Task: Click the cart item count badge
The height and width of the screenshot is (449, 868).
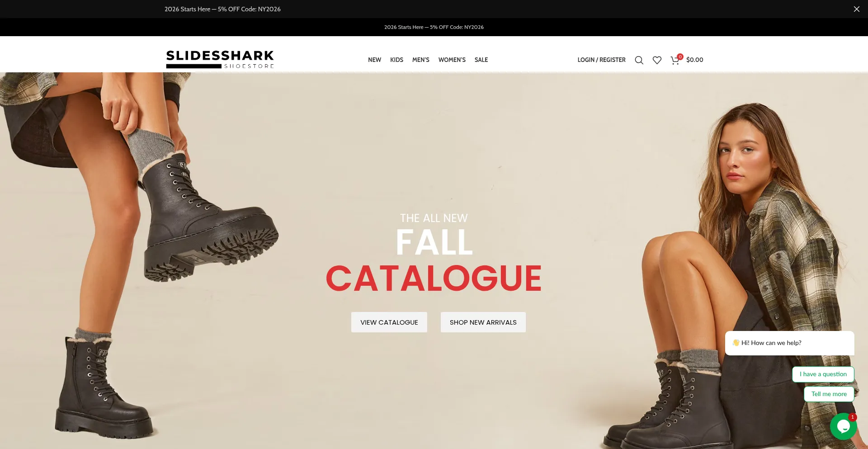Action: [680, 57]
